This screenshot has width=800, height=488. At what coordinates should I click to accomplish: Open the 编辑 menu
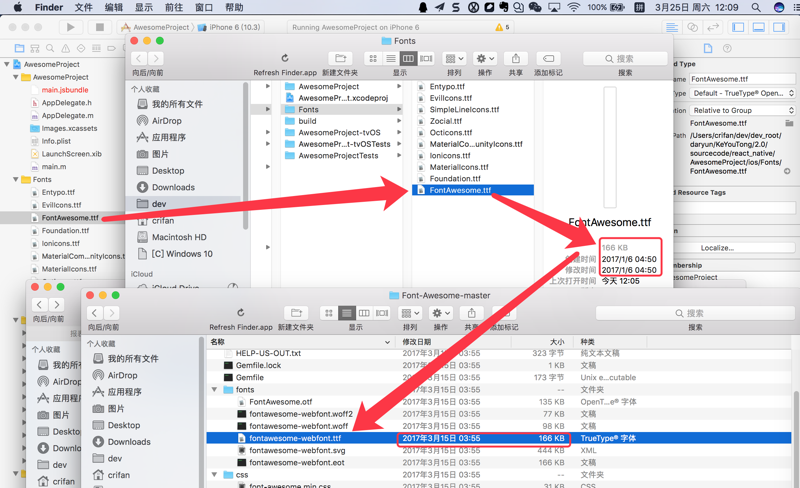pyautogui.click(x=113, y=7)
